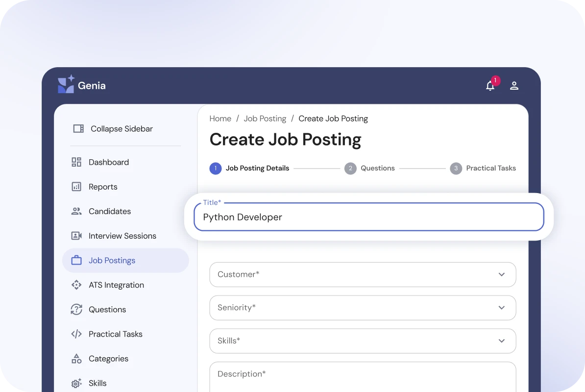Image resolution: width=585 pixels, height=392 pixels.
Task: Toggle Collapse Sidebar
Action: click(x=113, y=129)
